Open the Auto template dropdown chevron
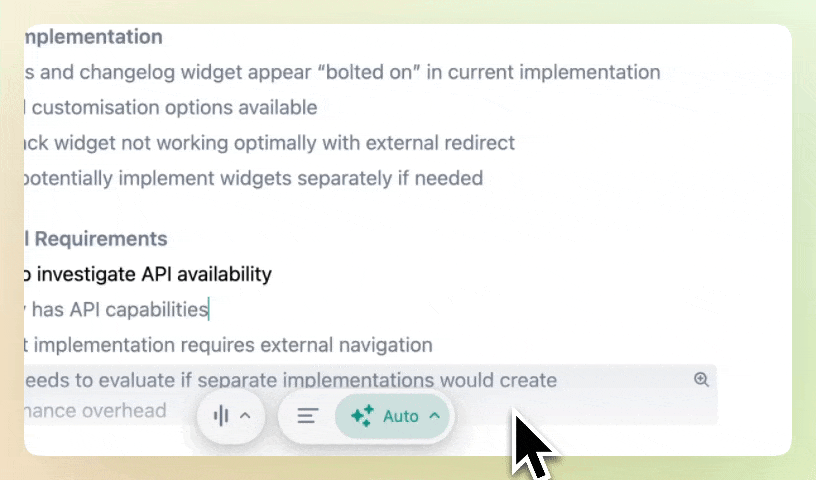Image resolution: width=816 pixels, height=480 pixels. click(x=435, y=416)
